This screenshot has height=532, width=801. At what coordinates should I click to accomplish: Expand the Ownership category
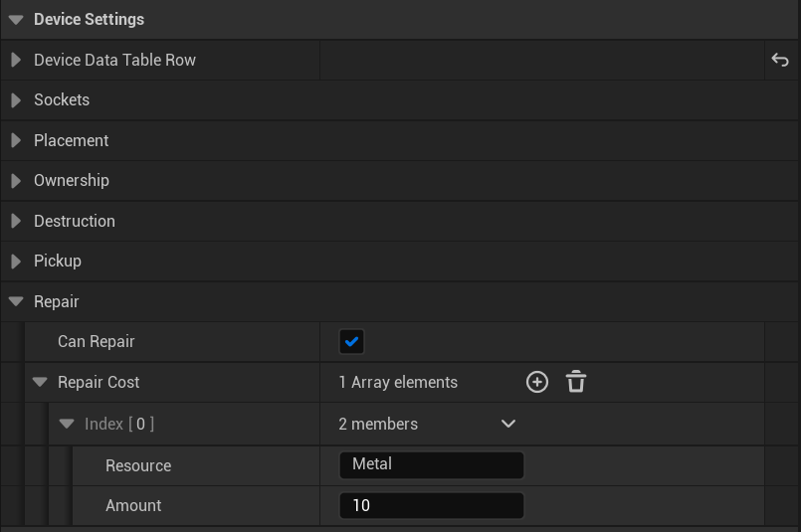coord(15,181)
